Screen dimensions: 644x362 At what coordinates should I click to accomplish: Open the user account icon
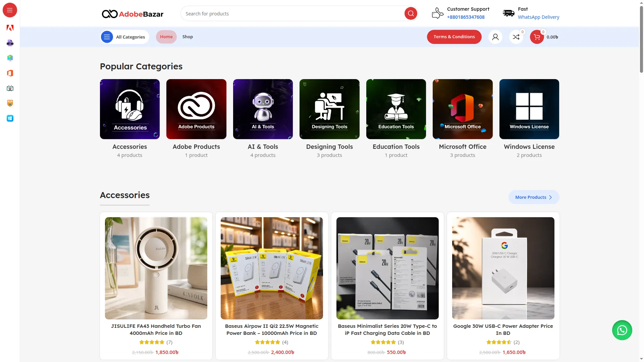click(495, 37)
